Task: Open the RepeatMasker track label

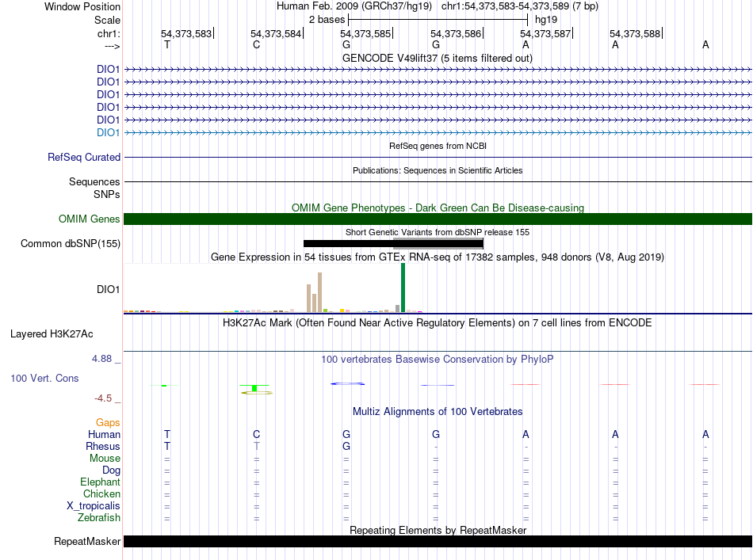Action: [x=87, y=541]
